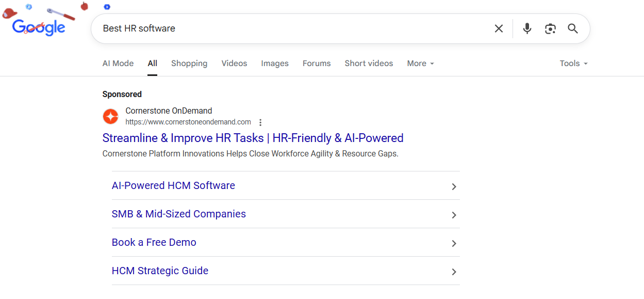Select the Forums search filter
Screen dimensions: 644x299
click(x=316, y=63)
